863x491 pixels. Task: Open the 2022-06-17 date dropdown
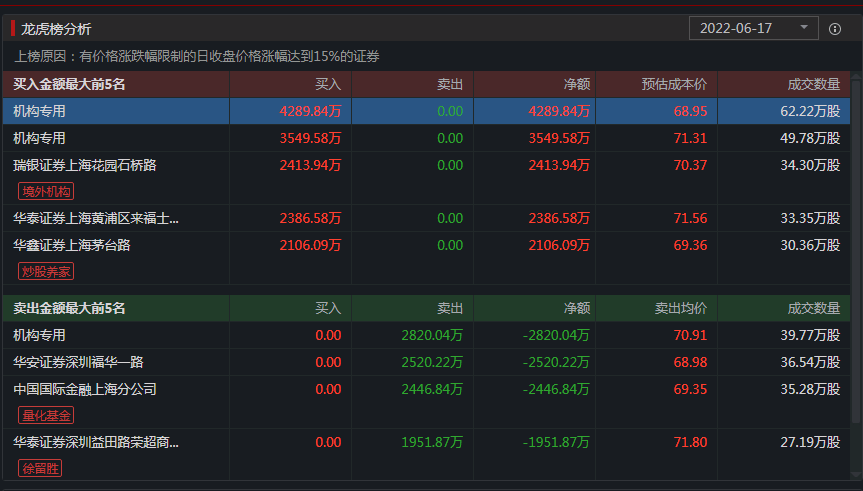coord(753,28)
